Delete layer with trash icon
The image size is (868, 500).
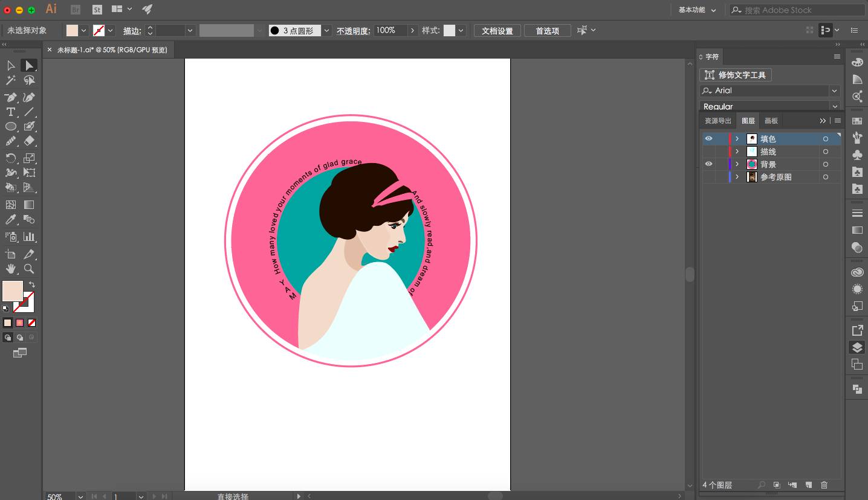pyautogui.click(x=824, y=485)
